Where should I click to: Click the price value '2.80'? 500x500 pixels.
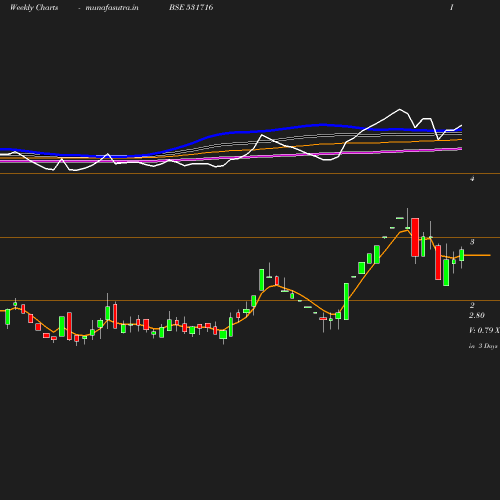[x=477, y=315]
